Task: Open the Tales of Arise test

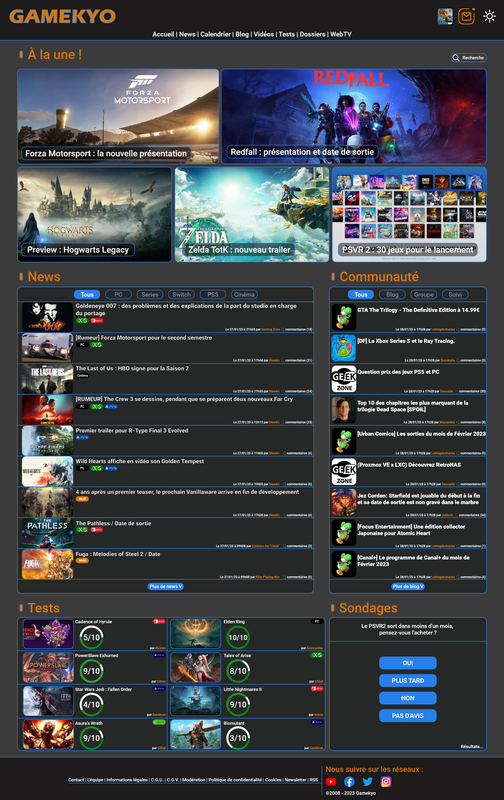Action: pyautogui.click(x=247, y=667)
